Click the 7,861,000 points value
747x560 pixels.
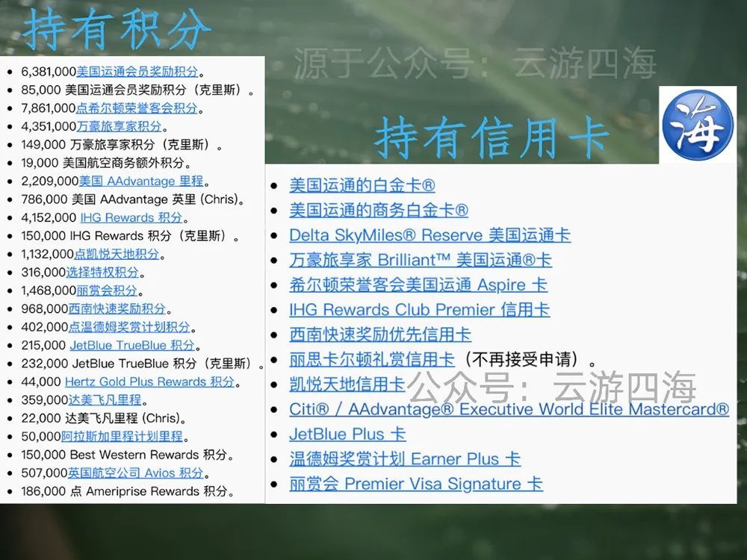(48, 108)
